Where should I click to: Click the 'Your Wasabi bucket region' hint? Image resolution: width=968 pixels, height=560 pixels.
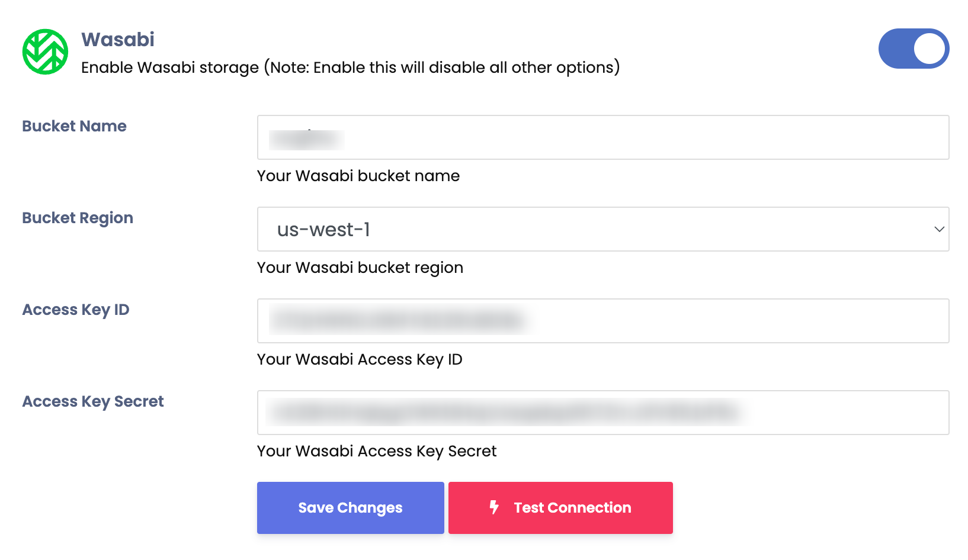pyautogui.click(x=360, y=268)
